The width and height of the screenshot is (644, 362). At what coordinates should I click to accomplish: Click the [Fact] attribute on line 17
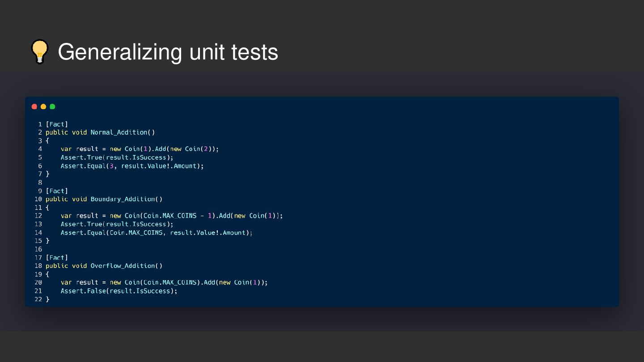57,257
